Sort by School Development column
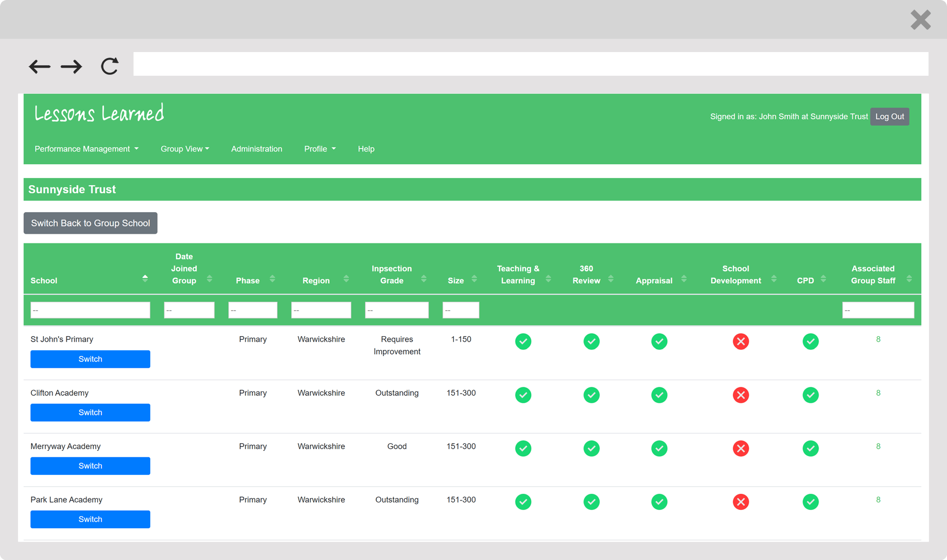Viewport: 947px width, 560px height. point(774,278)
